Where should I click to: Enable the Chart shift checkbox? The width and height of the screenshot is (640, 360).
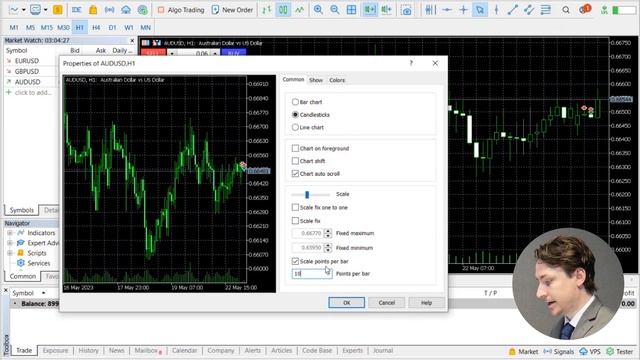(x=295, y=161)
